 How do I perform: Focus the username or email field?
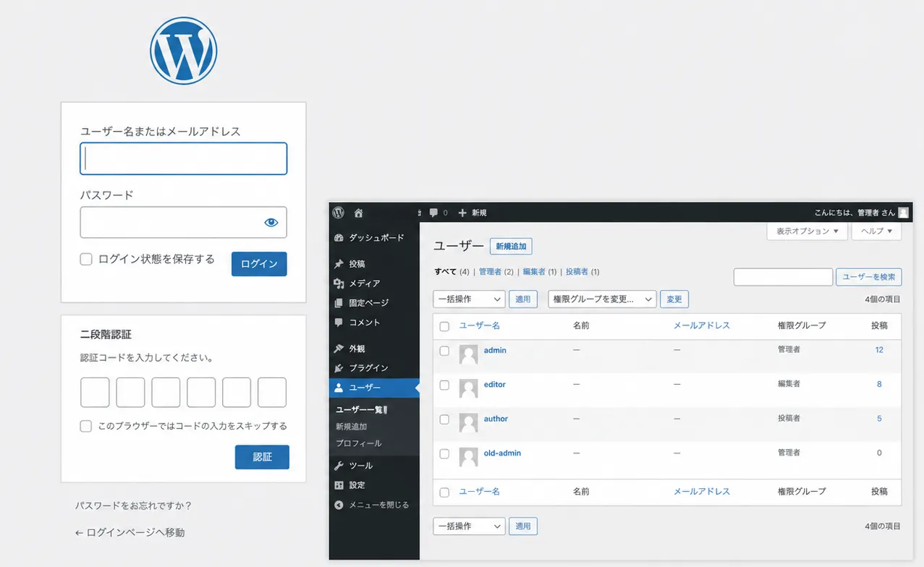click(183, 158)
